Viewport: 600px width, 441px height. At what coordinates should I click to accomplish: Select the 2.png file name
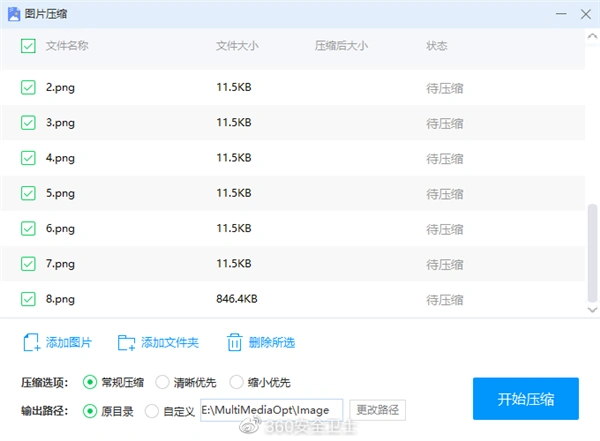[x=60, y=88]
